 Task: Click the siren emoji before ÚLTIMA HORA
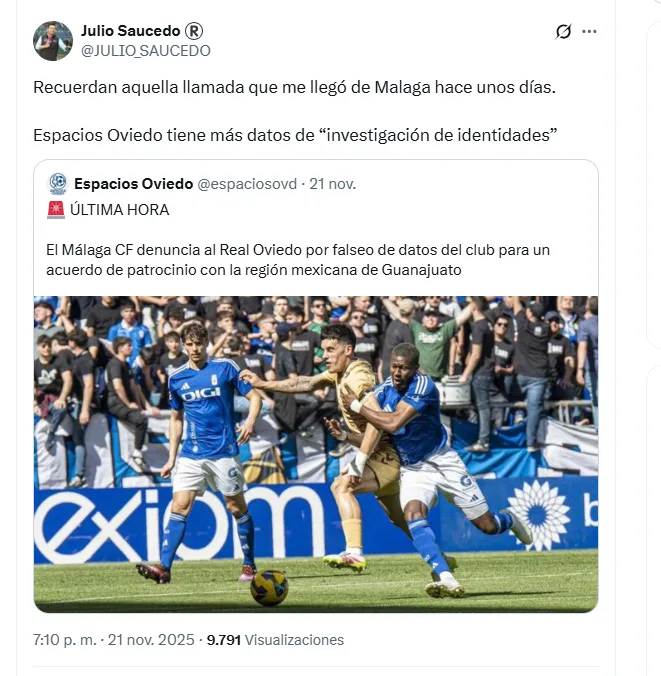[56, 210]
